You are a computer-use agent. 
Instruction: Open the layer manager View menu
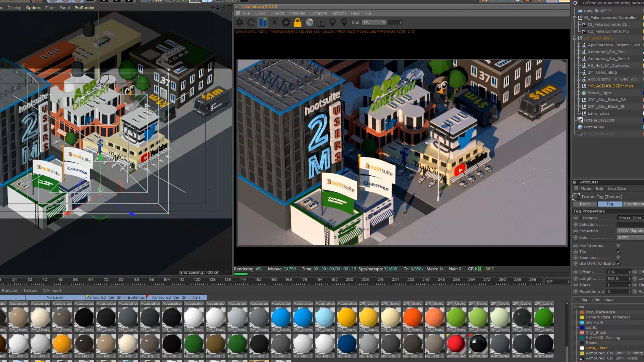pos(609,300)
